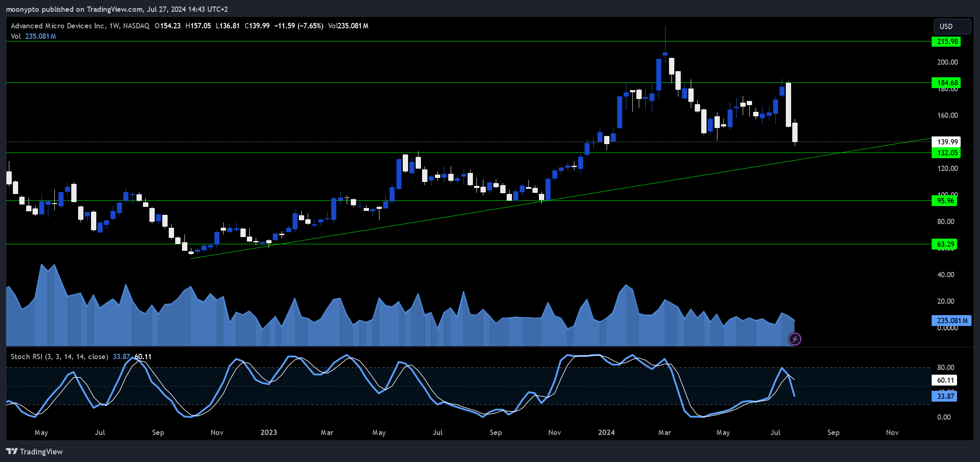980x462 pixels.
Task: Click the 120.00 price scale label
Action: (947, 169)
